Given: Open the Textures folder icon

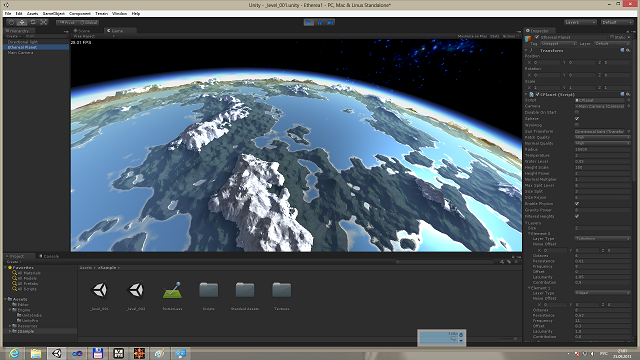Looking at the screenshot, I should 282,290.
